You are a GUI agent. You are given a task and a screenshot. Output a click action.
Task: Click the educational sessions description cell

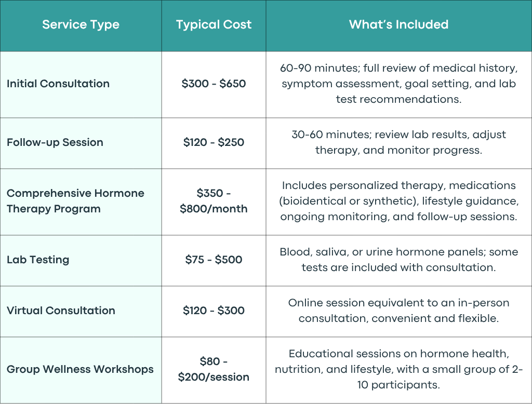(398, 369)
